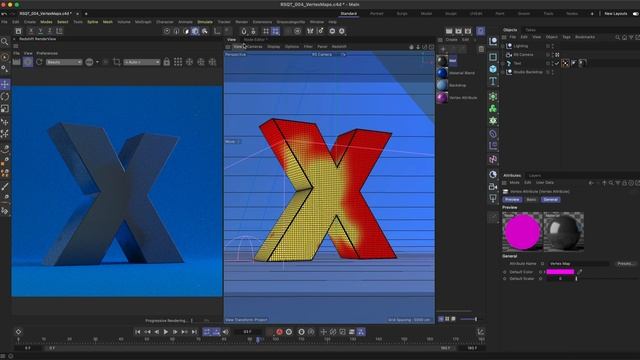Expand the Text object tree
Image resolution: width=640 pixels, height=360 pixels.
pos(503,64)
